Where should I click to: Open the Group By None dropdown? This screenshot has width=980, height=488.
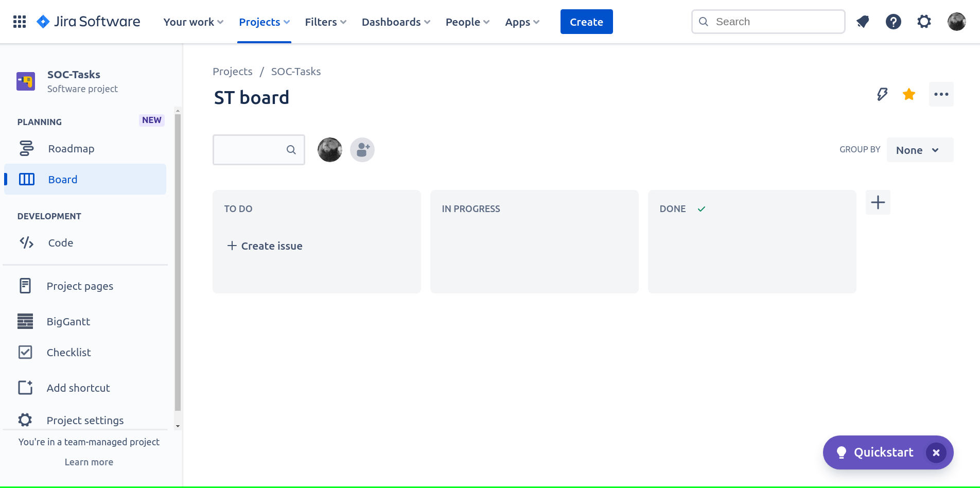(920, 150)
